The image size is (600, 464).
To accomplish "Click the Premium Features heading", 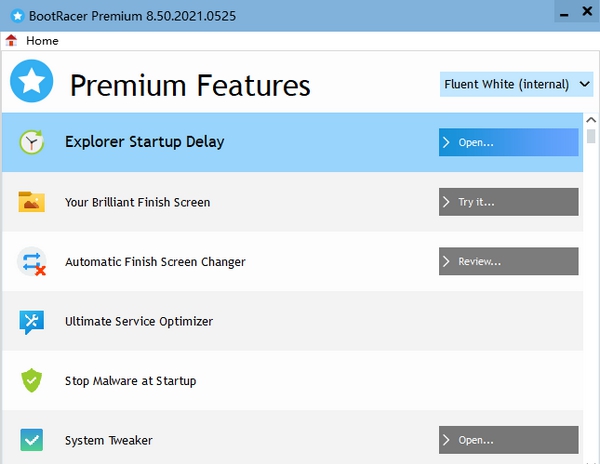I will (190, 85).
